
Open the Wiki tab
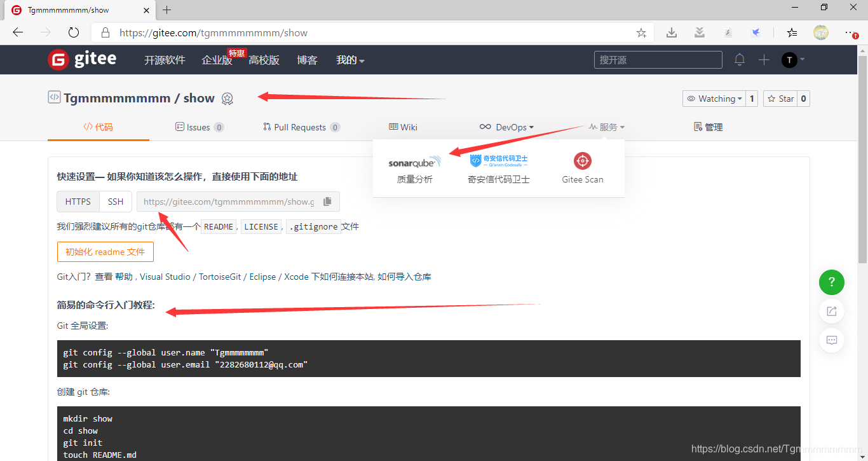(x=403, y=127)
